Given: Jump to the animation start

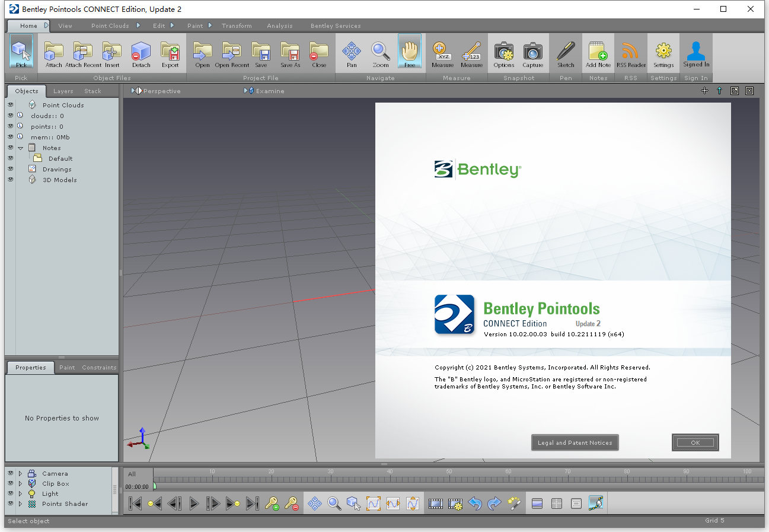Looking at the screenshot, I should [x=135, y=504].
